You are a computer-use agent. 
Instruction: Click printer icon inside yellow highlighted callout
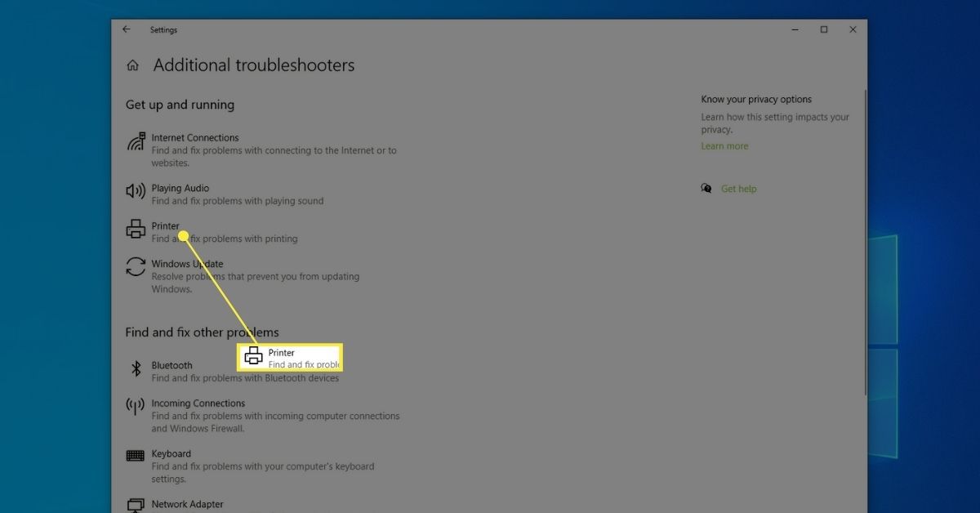(x=254, y=356)
